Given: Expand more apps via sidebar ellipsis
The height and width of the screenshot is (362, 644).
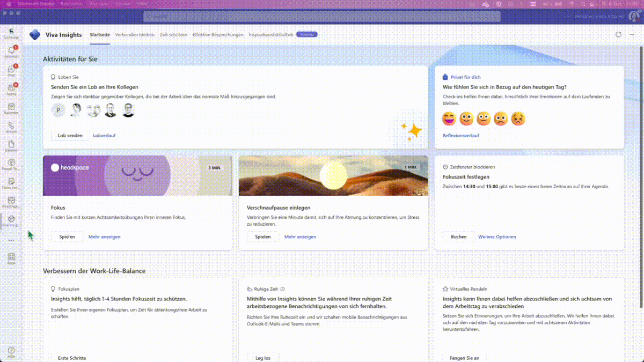Looking at the screenshot, I should coord(11,240).
